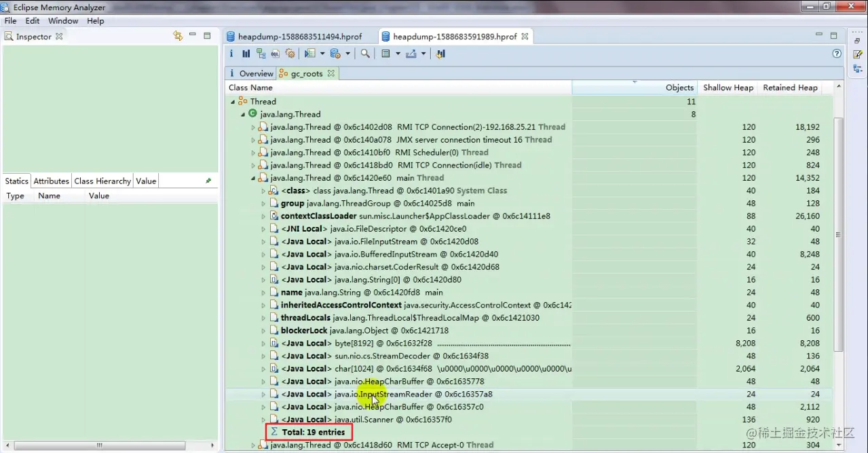Click the compare bar-chart icon in toolbar
This screenshot has height=453, width=868.
pyautogui.click(x=440, y=54)
